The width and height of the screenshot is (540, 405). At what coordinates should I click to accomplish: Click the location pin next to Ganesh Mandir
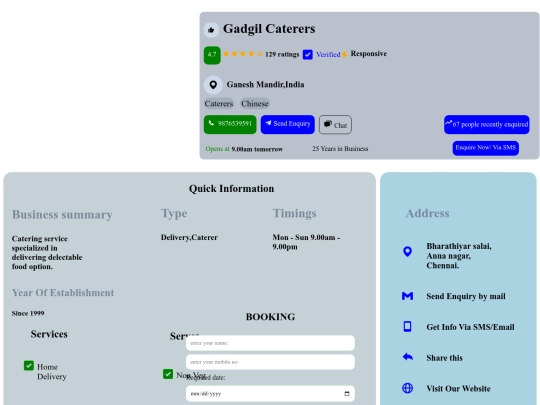pos(213,85)
